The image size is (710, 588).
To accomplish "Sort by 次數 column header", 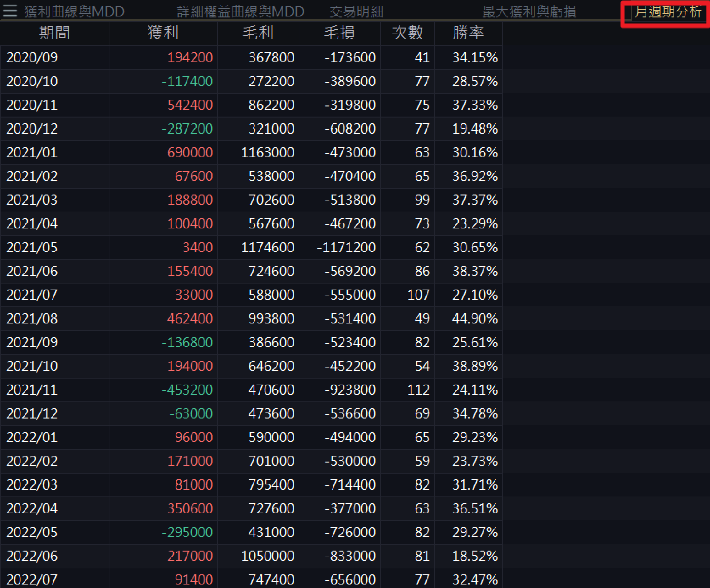I will point(407,33).
